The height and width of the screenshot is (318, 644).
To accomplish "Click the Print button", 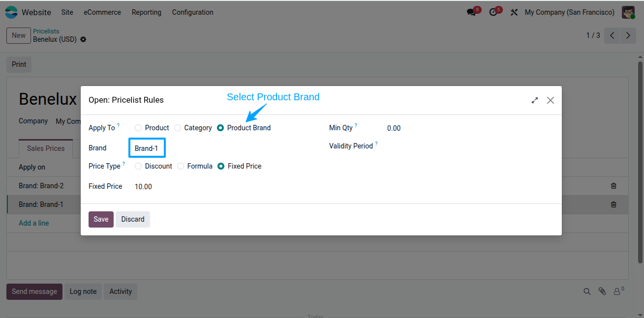I will pos(19,64).
